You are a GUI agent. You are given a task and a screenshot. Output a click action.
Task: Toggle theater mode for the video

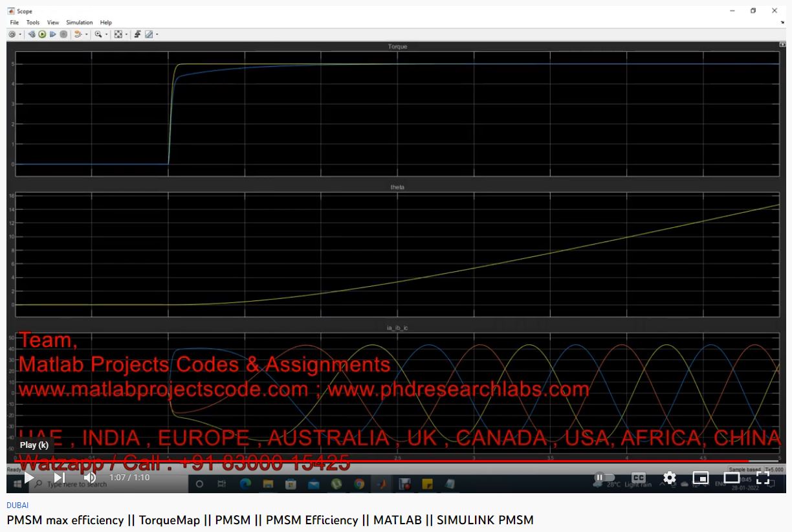tap(731, 478)
